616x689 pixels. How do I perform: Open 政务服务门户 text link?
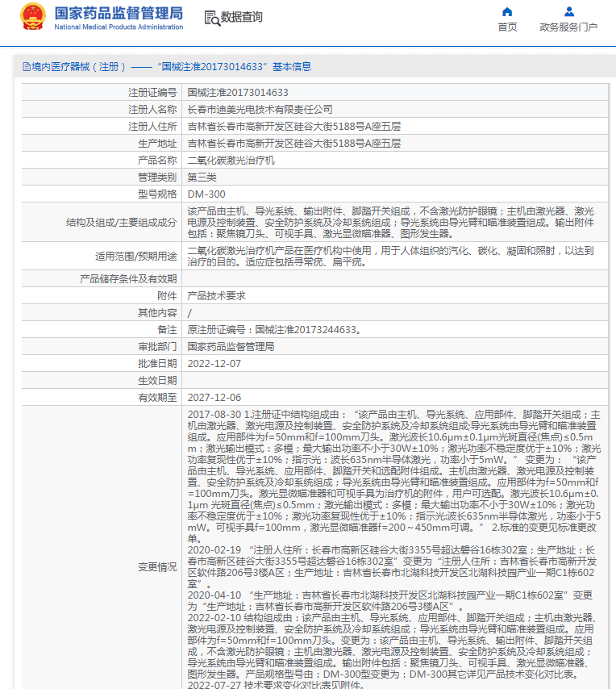point(568,27)
